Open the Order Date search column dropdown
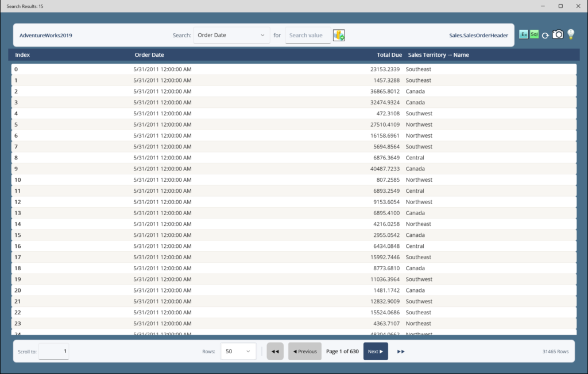Image resolution: width=588 pixels, height=374 pixels. point(231,35)
